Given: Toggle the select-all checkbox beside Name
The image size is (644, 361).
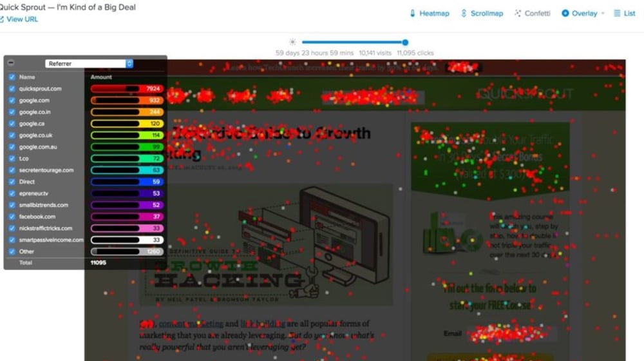Looking at the screenshot, I should pos(12,77).
